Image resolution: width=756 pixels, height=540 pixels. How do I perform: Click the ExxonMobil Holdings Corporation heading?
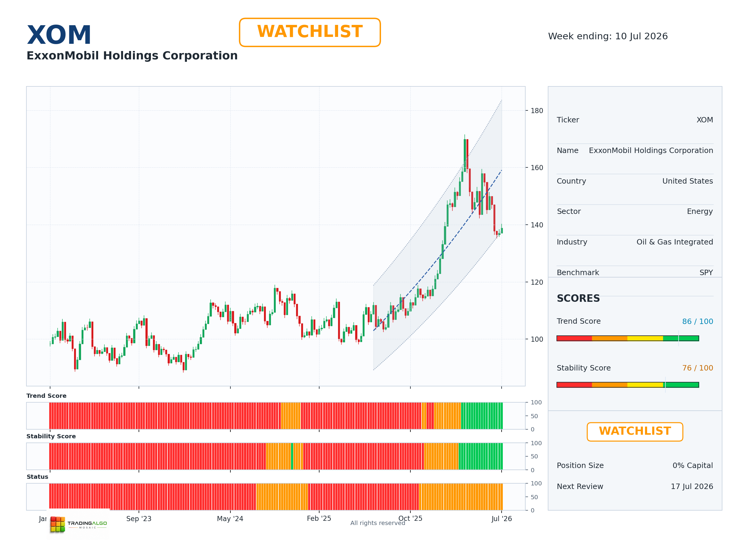tap(132, 55)
